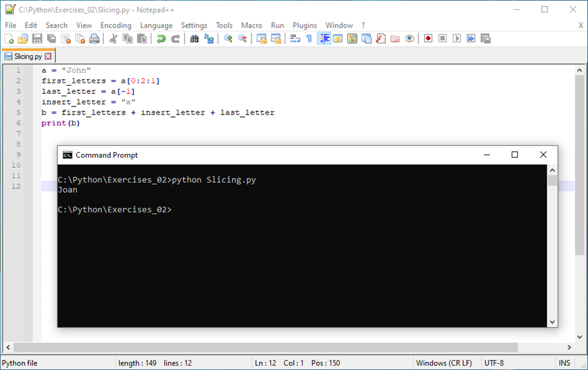
Task: Click print(b) code on line 6
Action: tap(61, 123)
